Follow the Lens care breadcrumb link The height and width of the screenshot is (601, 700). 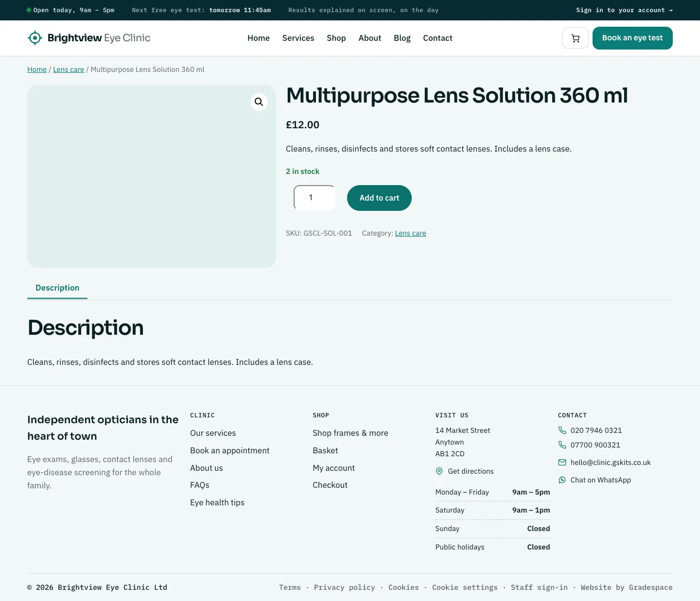(x=69, y=69)
